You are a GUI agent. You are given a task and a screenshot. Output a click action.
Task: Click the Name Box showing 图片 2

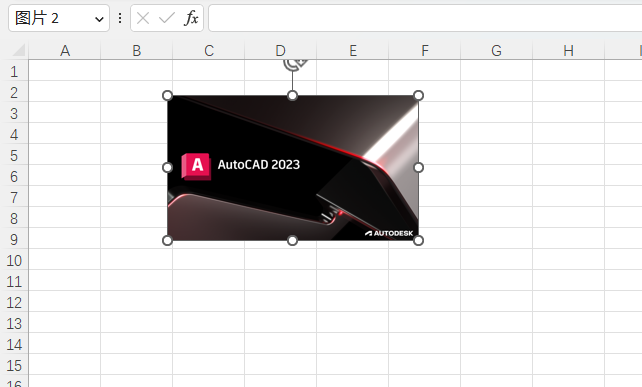pos(59,18)
